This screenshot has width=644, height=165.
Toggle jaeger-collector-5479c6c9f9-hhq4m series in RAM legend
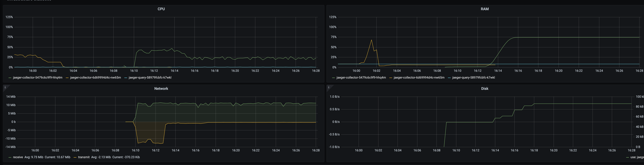[x=361, y=78]
